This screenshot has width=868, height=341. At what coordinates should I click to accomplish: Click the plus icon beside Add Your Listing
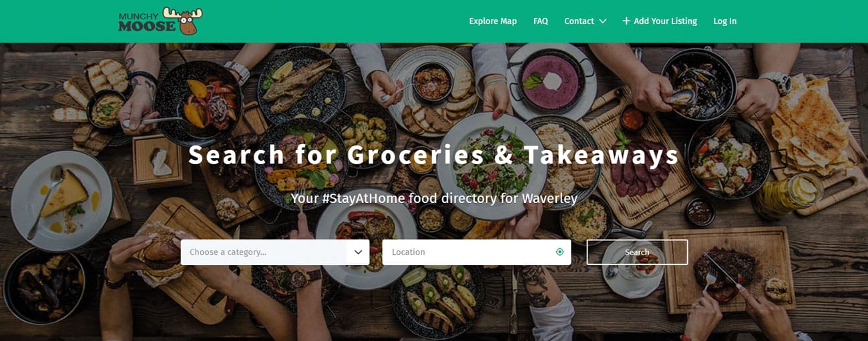(626, 21)
